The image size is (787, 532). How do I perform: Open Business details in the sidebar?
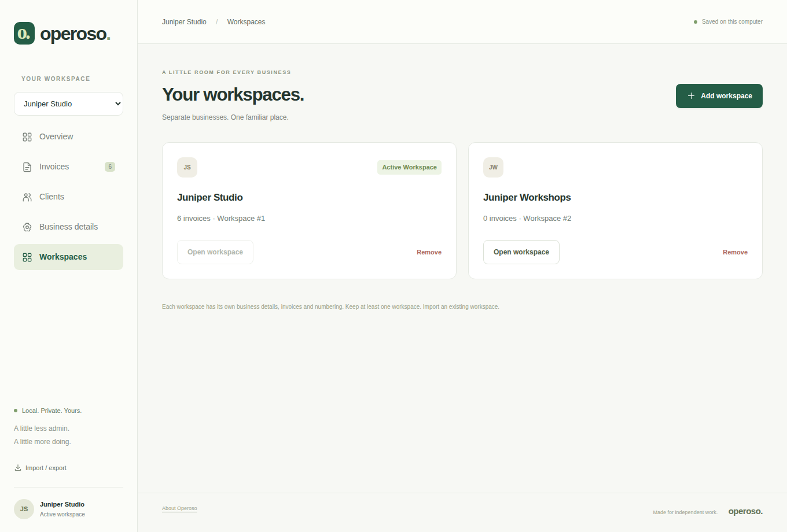(68, 227)
